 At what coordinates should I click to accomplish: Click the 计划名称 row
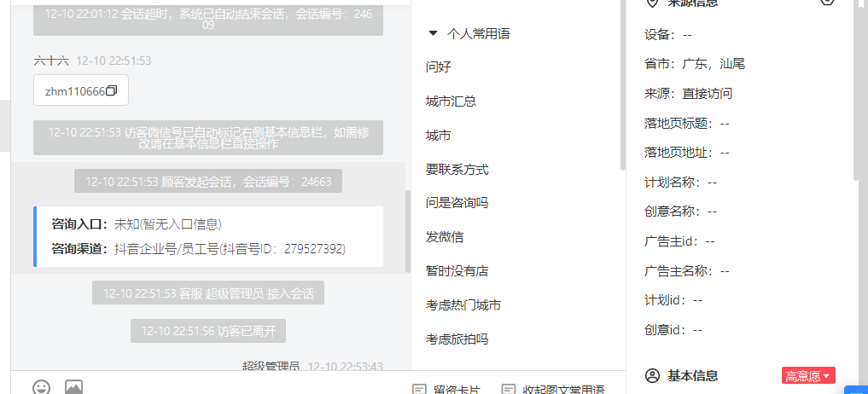tap(681, 182)
